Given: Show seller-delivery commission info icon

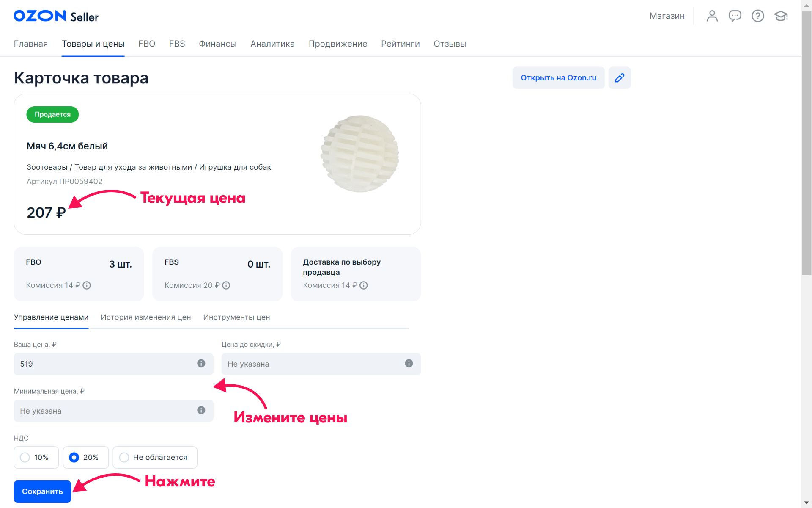Looking at the screenshot, I should pos(364,285).
